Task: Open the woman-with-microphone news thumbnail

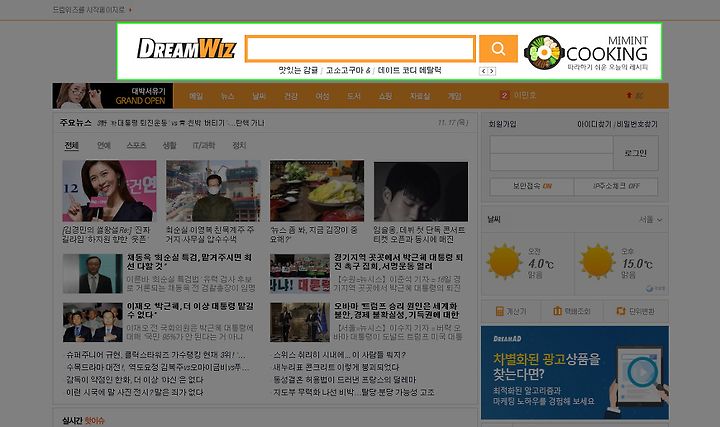Action: tap(109, 191)
